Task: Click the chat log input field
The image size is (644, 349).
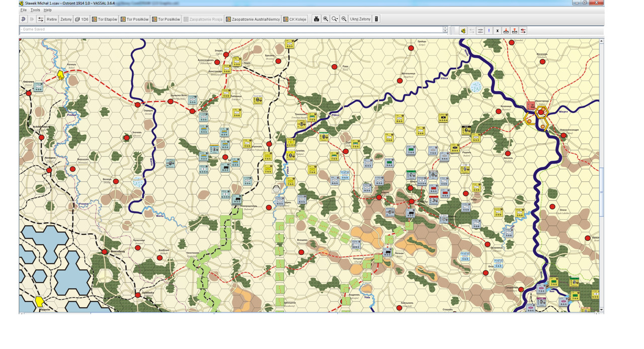Action: (x=231, y=30)
